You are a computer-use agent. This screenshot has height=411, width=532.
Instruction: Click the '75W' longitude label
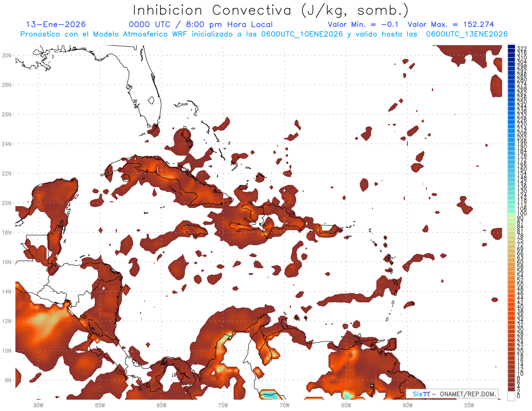(x=223, y=405)
